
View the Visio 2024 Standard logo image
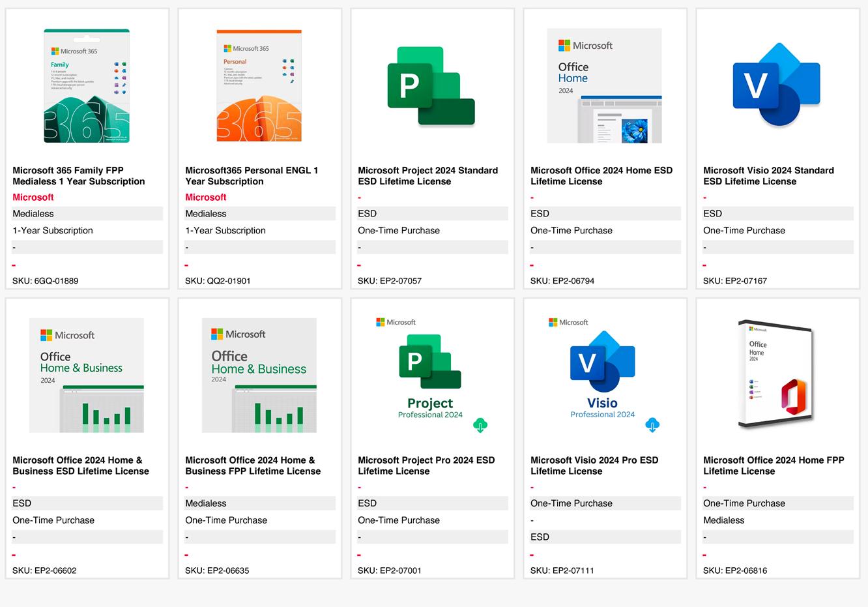pyautogui.click(x=777, y=85)
